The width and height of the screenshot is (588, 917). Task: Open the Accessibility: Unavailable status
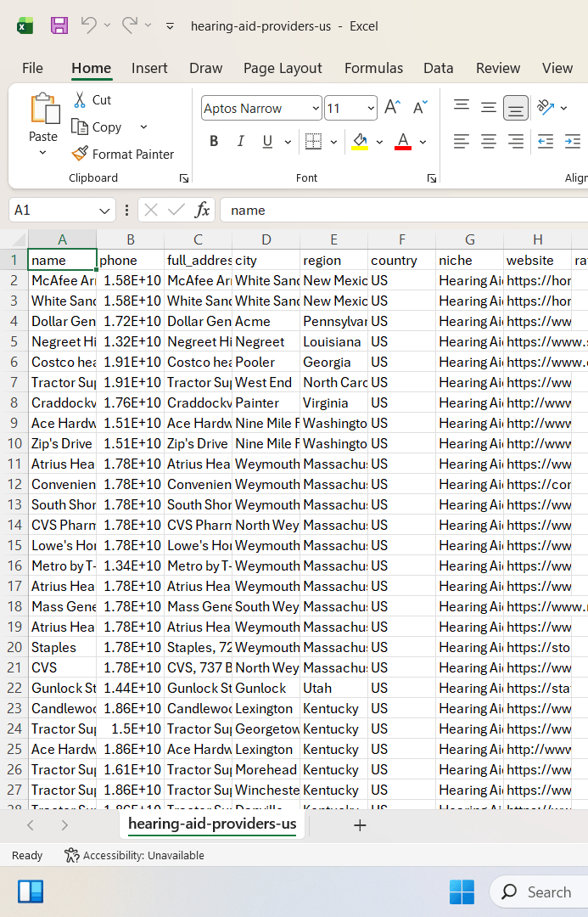tap(134, 856)
